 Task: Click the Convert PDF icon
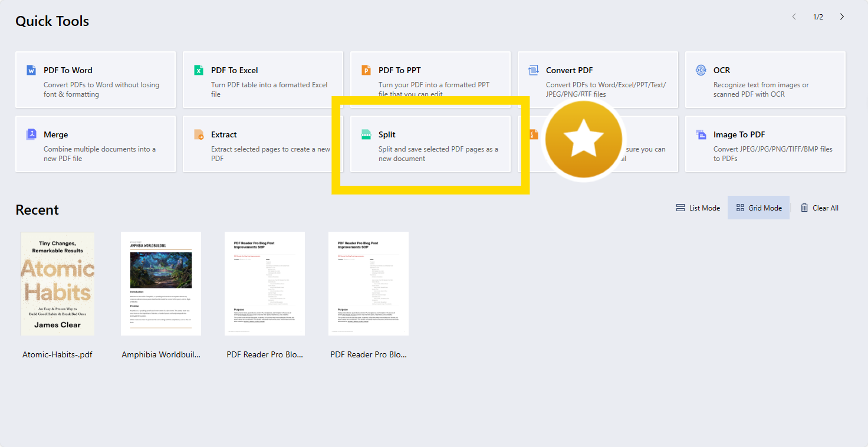pos(534,70)
